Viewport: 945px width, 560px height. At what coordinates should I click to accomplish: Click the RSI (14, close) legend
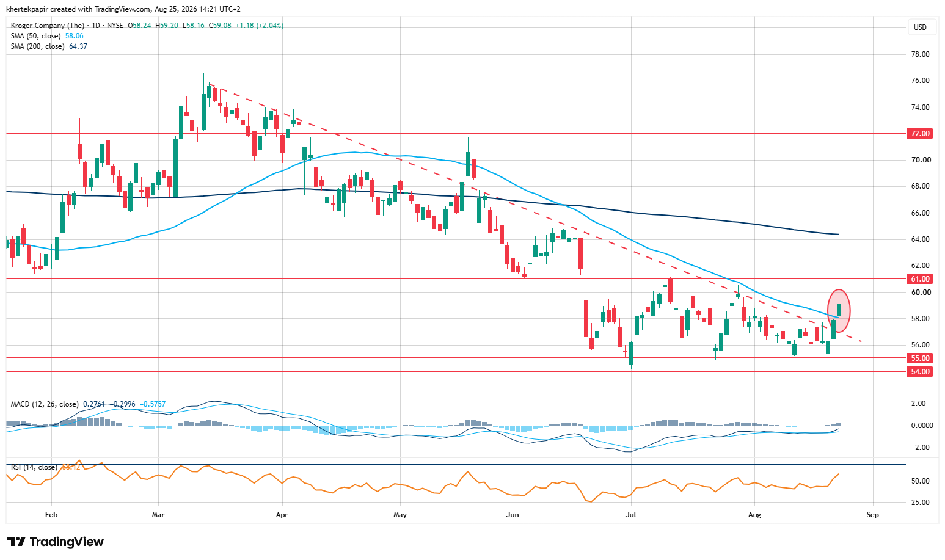pyautogui.click(x=34, y=467)
